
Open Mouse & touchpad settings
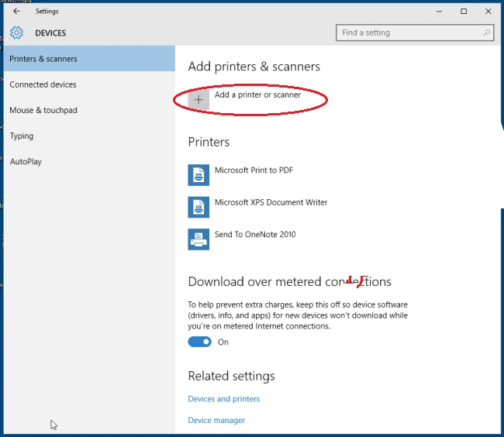tap(89, 110)
